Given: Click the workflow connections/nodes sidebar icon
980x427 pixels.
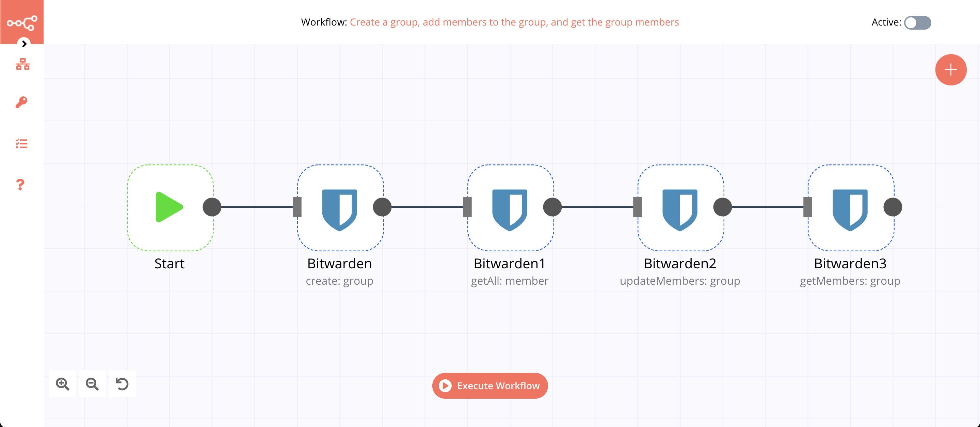Looking at the screenshot, I should [22, 64].
